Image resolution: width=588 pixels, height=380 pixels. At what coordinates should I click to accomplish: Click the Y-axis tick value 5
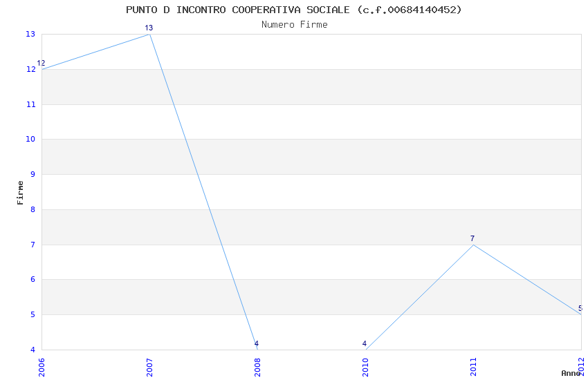[33, 314]
